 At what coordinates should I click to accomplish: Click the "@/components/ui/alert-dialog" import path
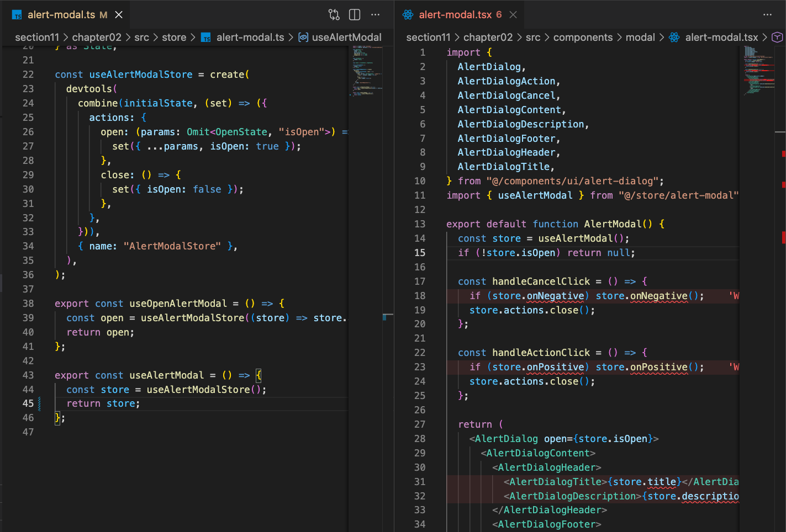[x=572, y=181]
